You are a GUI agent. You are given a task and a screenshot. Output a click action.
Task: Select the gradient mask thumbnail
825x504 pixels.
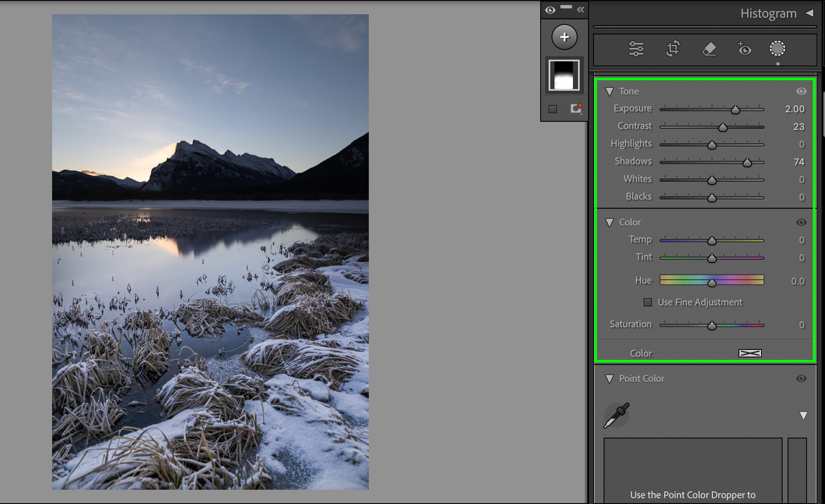(x=564, y=75)
